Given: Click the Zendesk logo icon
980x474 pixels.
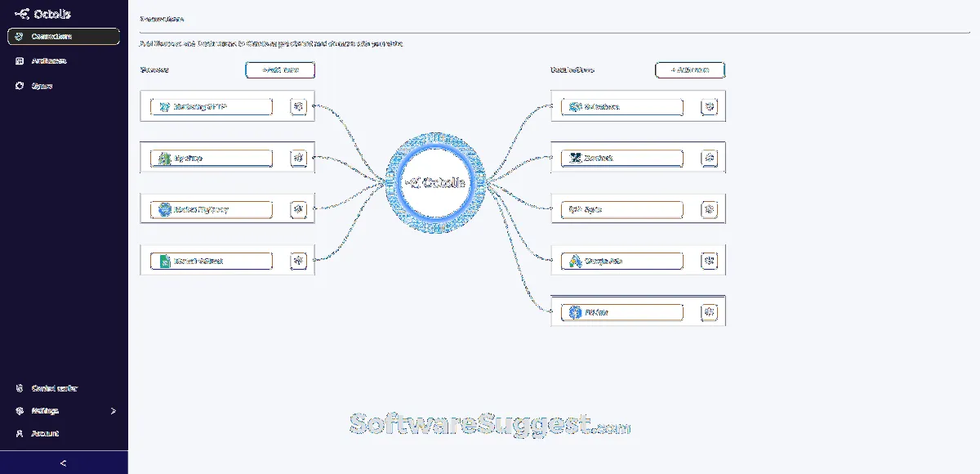Looking at the screenshot, I should 576,158.
